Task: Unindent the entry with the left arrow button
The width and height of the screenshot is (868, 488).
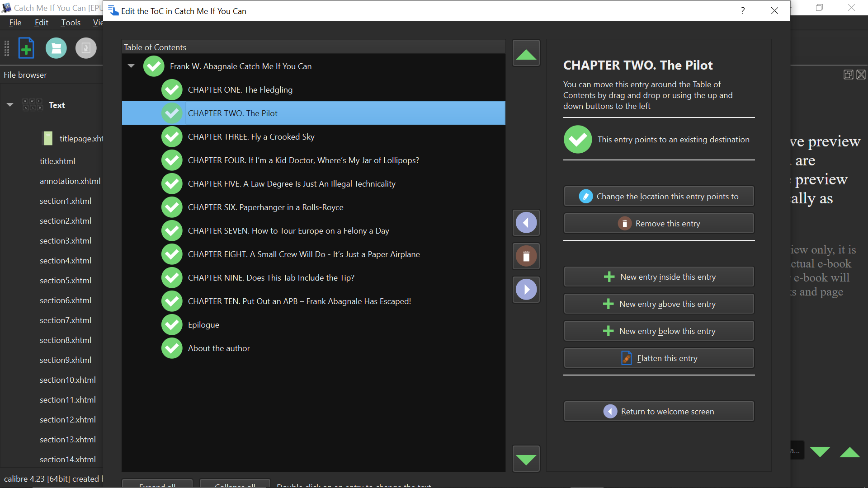Action: coord(526,222)
